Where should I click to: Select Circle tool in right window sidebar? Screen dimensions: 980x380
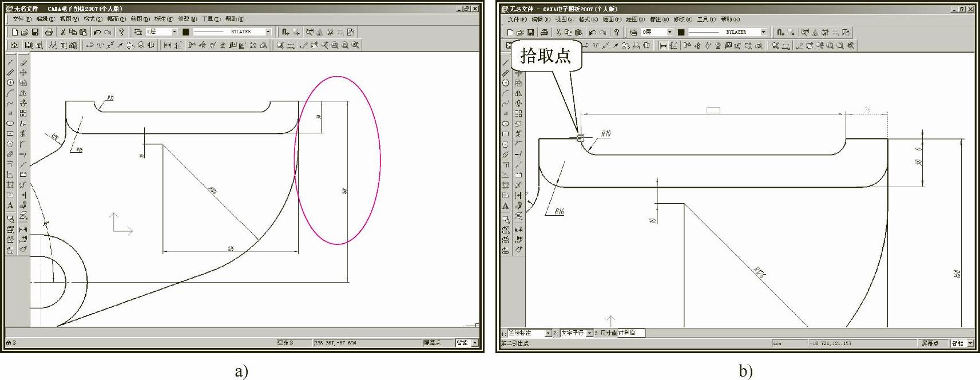506,83
